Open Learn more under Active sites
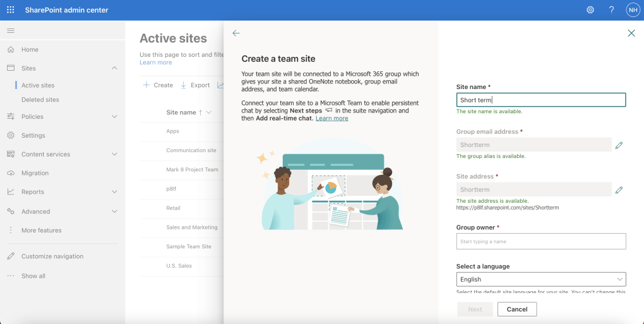The image size is (644, 324). (x=156, y=63)
